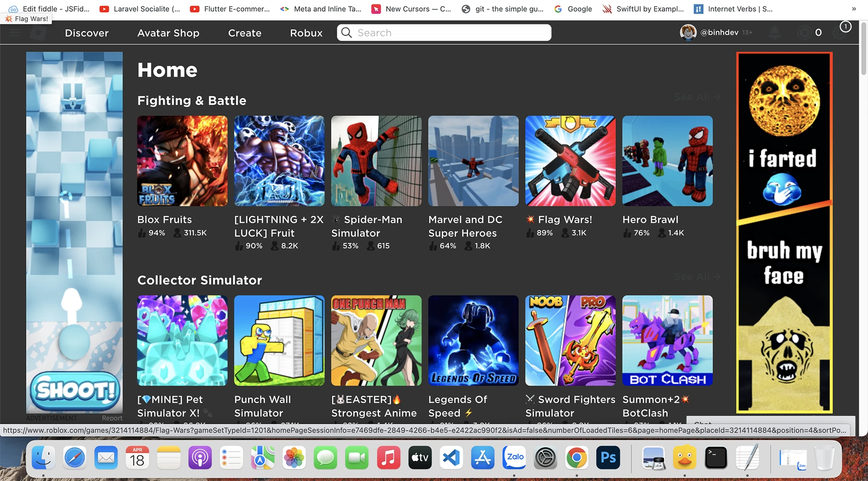Viewport: 868px width, 481px height.
Task: Click the Roblox logo in the navbar
Action: point(38,32)
